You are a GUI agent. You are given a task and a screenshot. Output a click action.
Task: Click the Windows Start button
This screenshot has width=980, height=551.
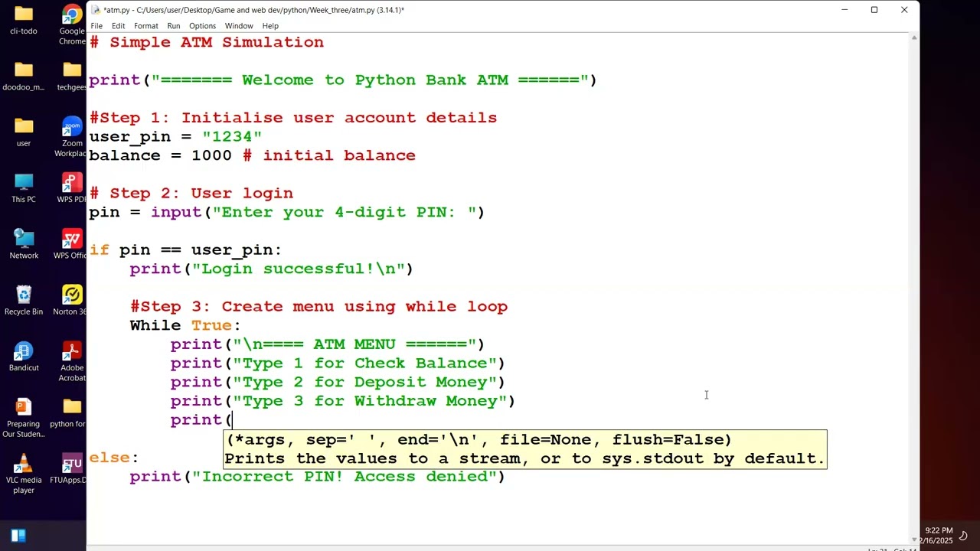click(x=18, y=536)
